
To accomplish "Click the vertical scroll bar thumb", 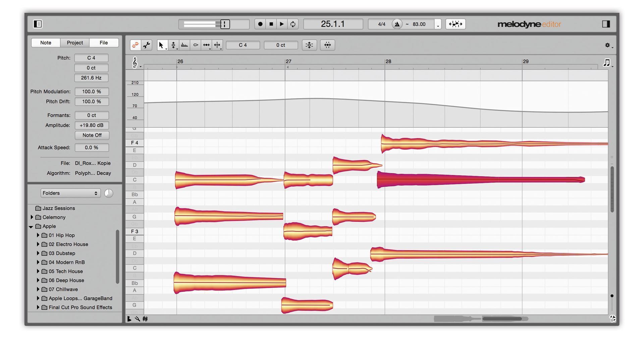I will tap(612, 189).
